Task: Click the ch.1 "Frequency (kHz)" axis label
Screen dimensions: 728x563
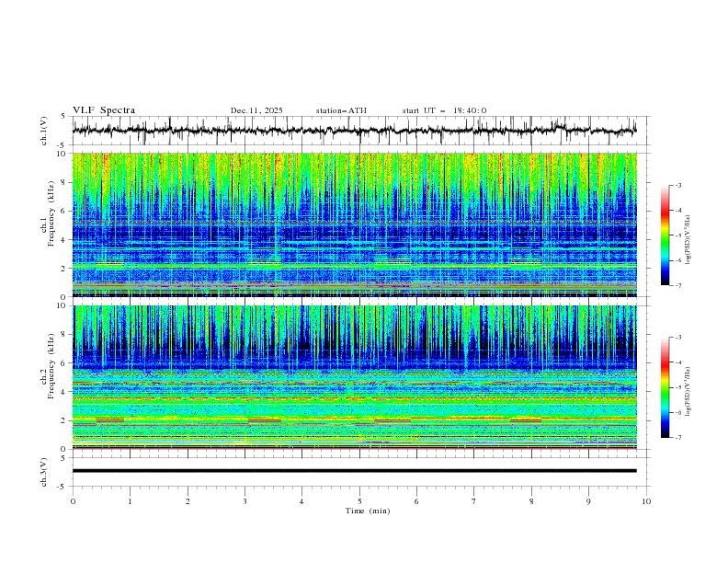Action: coord(51,213)
